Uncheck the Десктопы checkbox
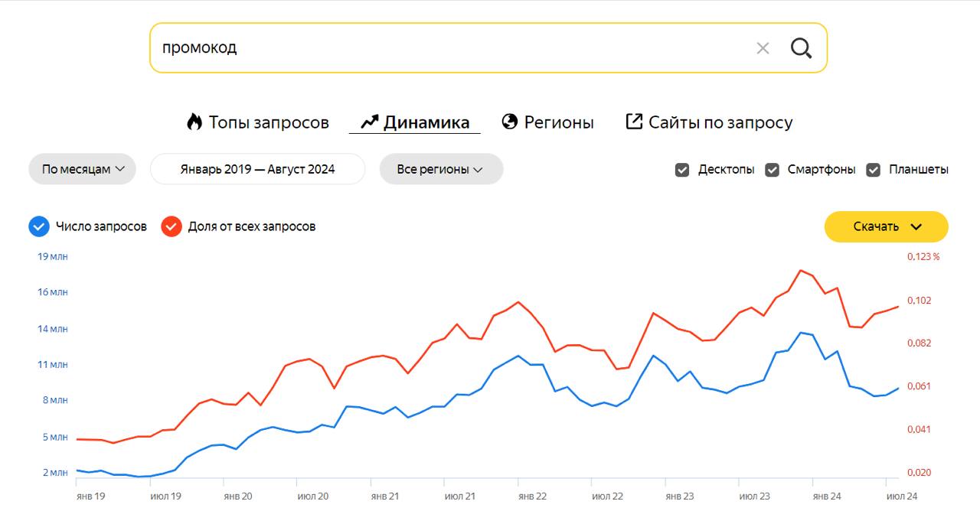 point(682,170)
